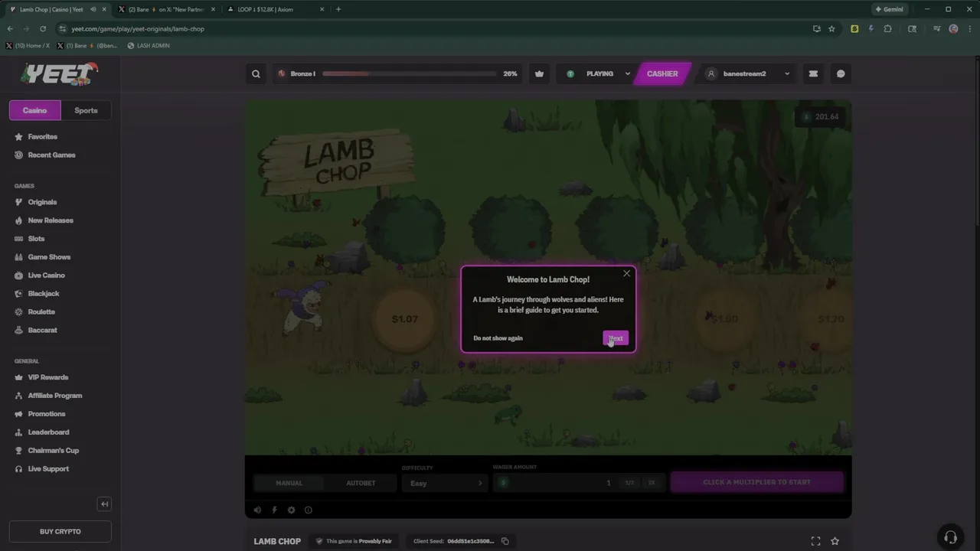Open the chat bubble icon
The image size is (980, 551).
(x=841, y=73)
